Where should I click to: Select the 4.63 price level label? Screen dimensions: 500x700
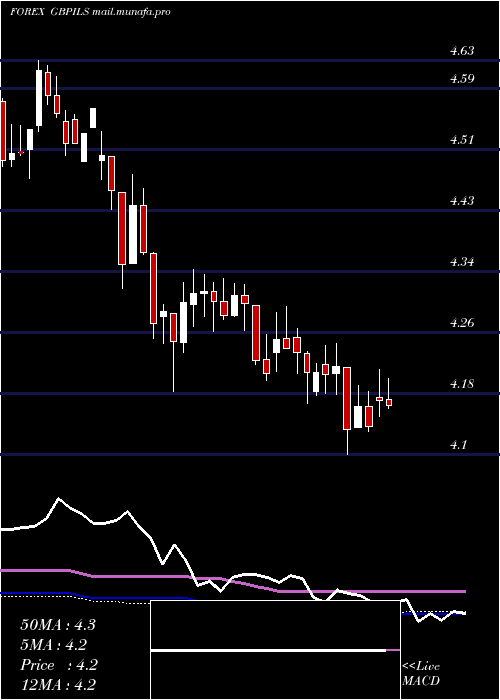click(462, 50)
